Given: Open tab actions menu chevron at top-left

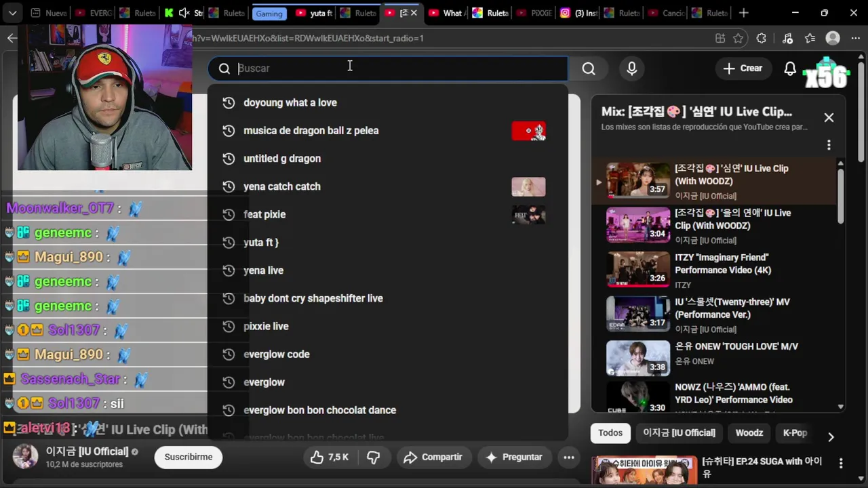Looking at the screenshot, I should 12,13.
